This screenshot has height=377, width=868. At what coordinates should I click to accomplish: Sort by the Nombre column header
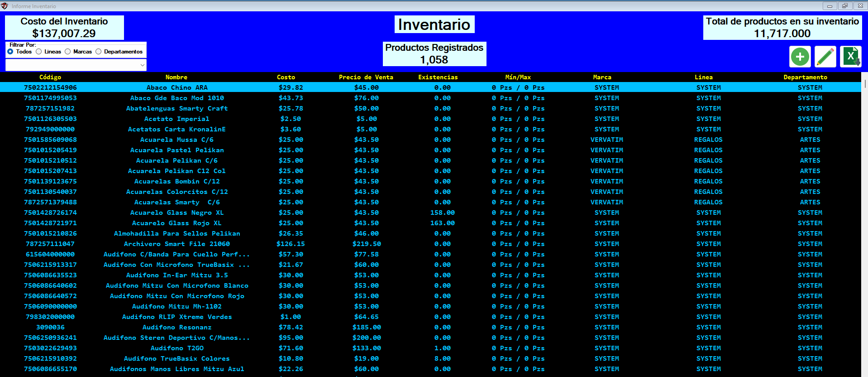pos(176,77)
